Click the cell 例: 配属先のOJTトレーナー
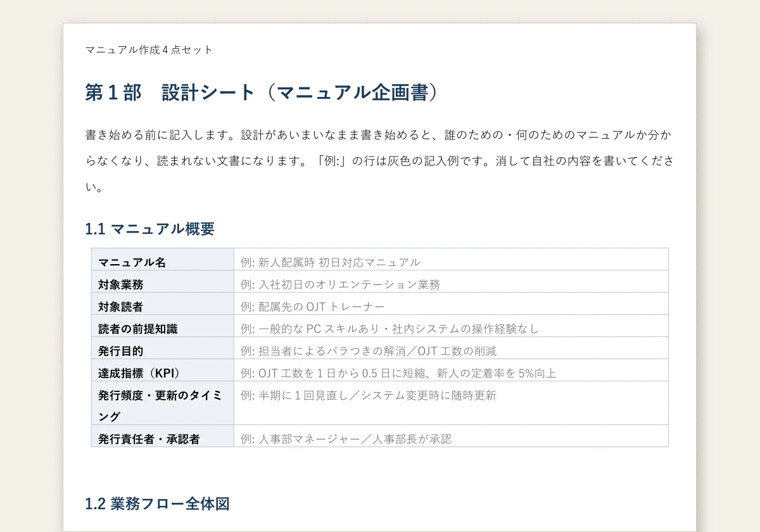 451,304
